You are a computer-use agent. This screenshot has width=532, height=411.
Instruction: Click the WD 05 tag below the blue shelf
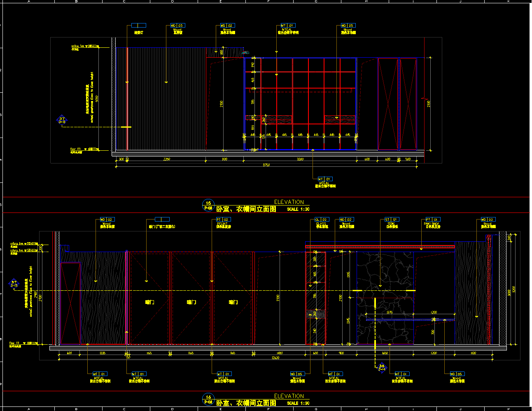click(x=457, y=374)
